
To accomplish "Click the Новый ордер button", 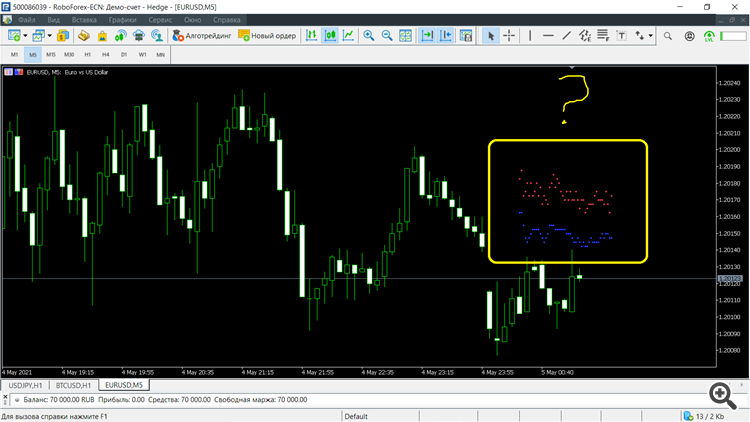I will tap(267, 35).
